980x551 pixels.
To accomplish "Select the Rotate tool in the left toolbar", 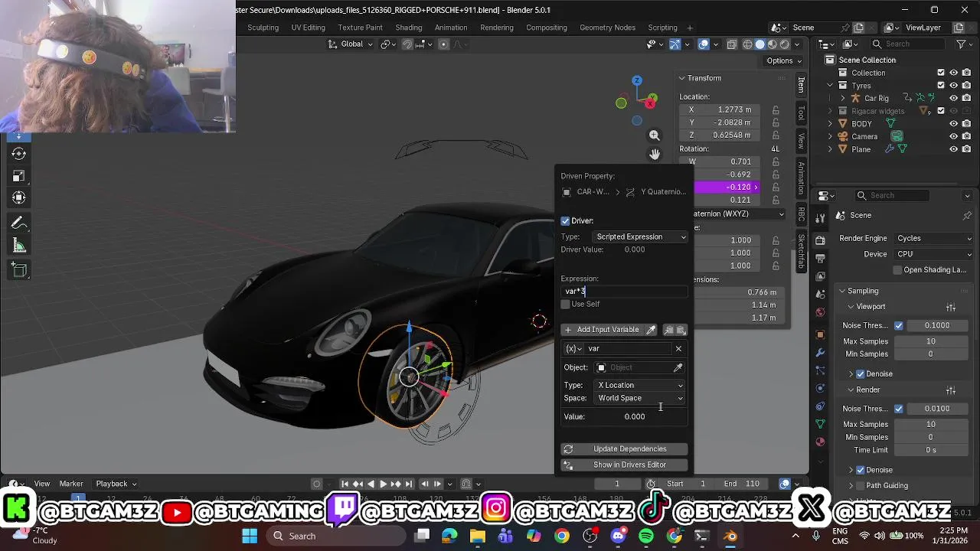I will tap(19, 154).
